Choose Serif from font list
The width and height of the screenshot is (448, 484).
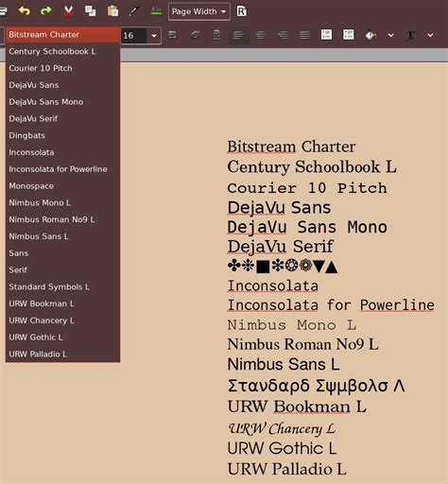coord(62,270)
